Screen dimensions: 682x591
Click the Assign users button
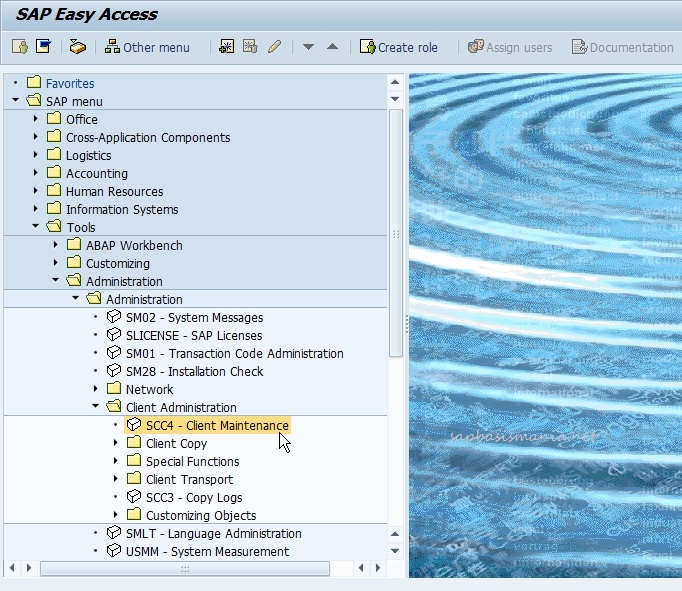pyautogui.click(x=510, y=47)
